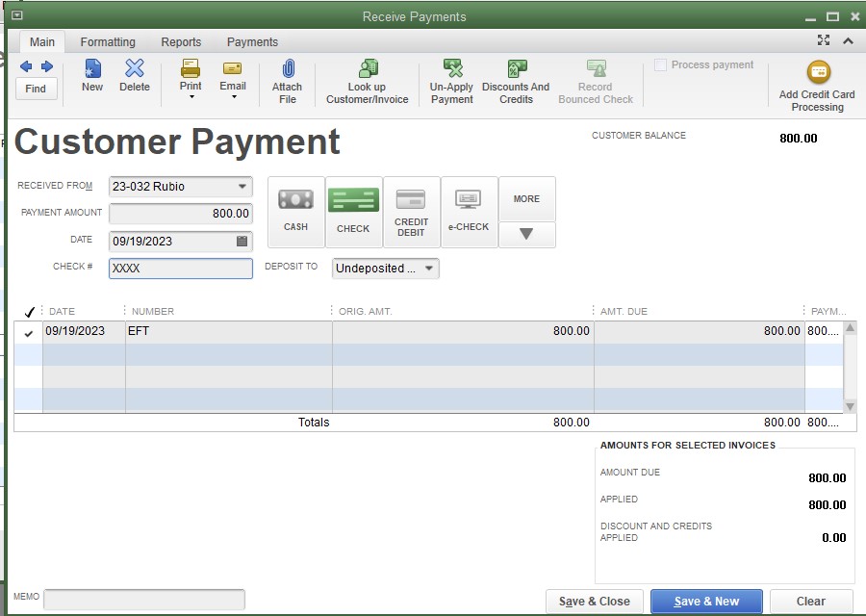This screenshot has width=866, height=616.
Task: Open the Deposit To account dropdown
Action: [431, 269]
